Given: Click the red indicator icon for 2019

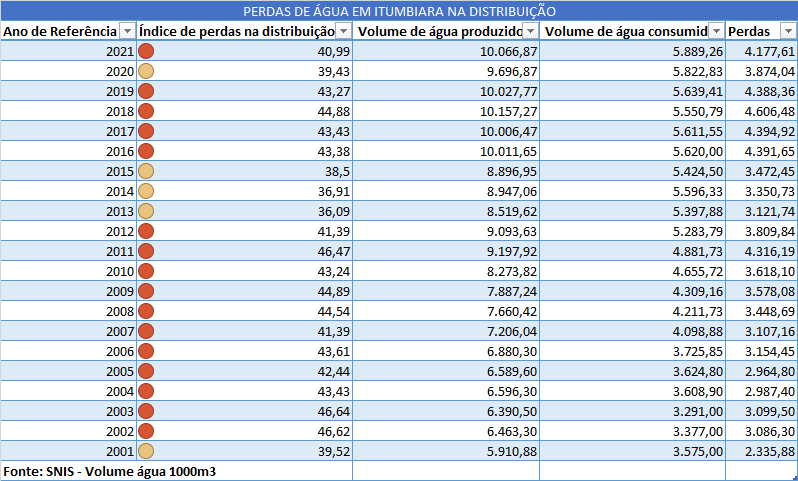Looking at the screenshot, I should pos(146,91).
